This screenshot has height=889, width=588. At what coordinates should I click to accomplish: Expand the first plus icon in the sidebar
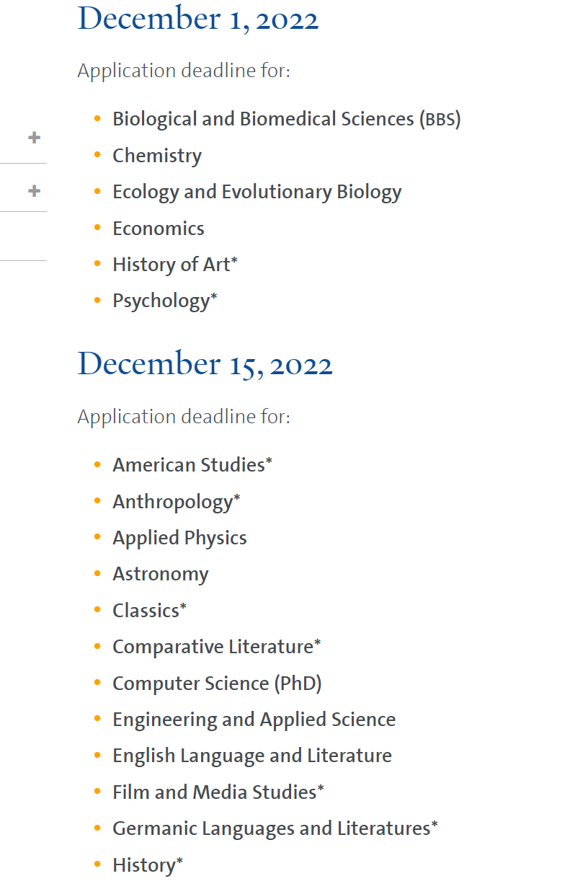(x=34, y=137)
